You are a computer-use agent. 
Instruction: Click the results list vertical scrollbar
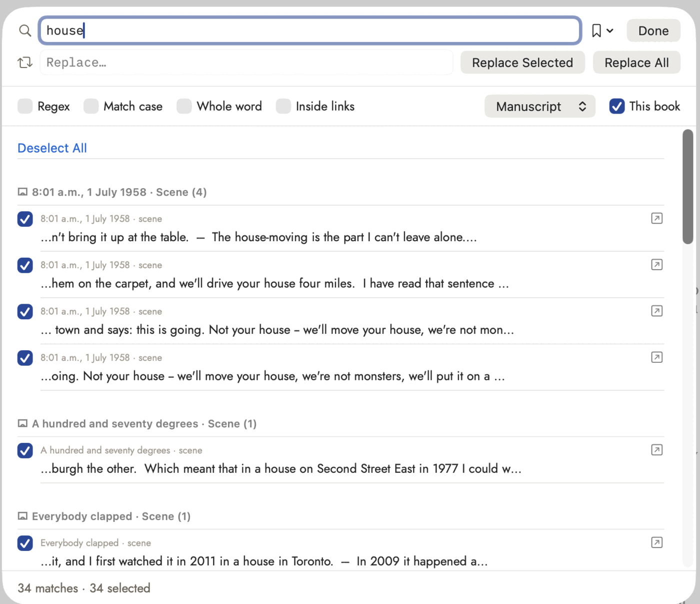click(688, 186)
